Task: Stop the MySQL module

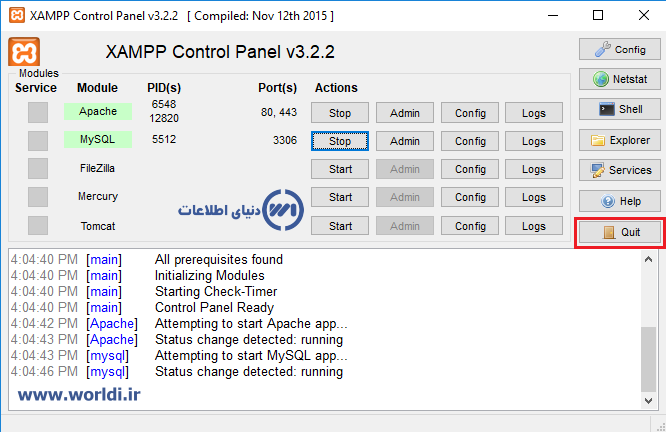Action: point(340,141)
